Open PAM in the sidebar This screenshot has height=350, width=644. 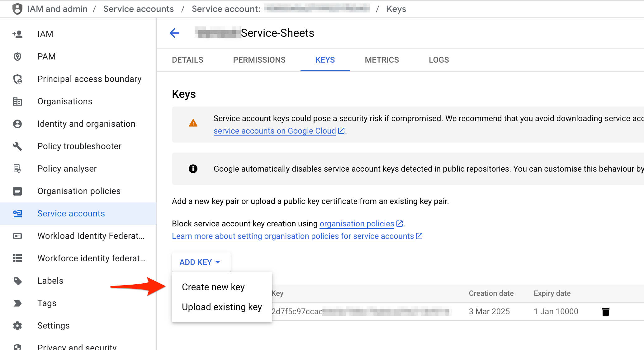click(78, 56)
